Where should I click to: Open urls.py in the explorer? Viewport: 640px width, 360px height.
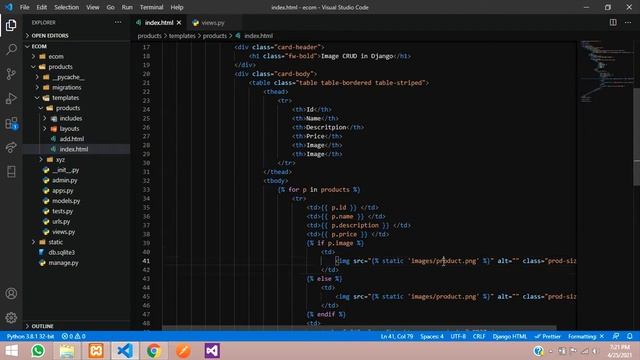[x=61, y=221]
